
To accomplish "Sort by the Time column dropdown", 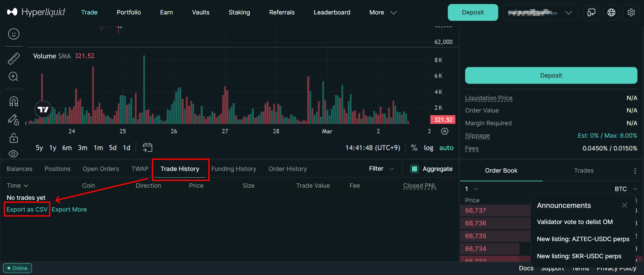I will (17, 186).
